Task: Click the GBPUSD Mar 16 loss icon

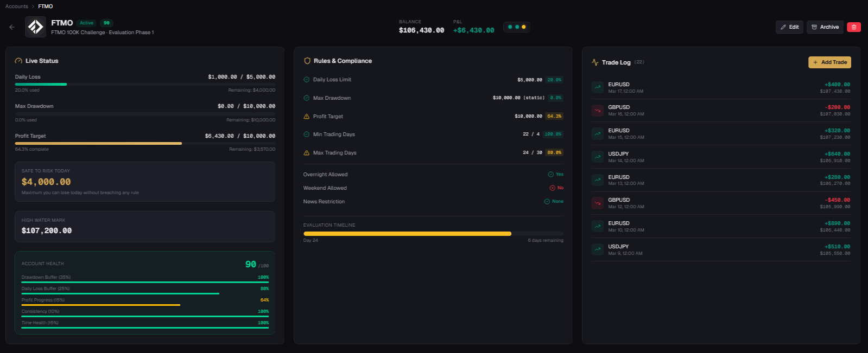Action: click(x=598, y=111)
